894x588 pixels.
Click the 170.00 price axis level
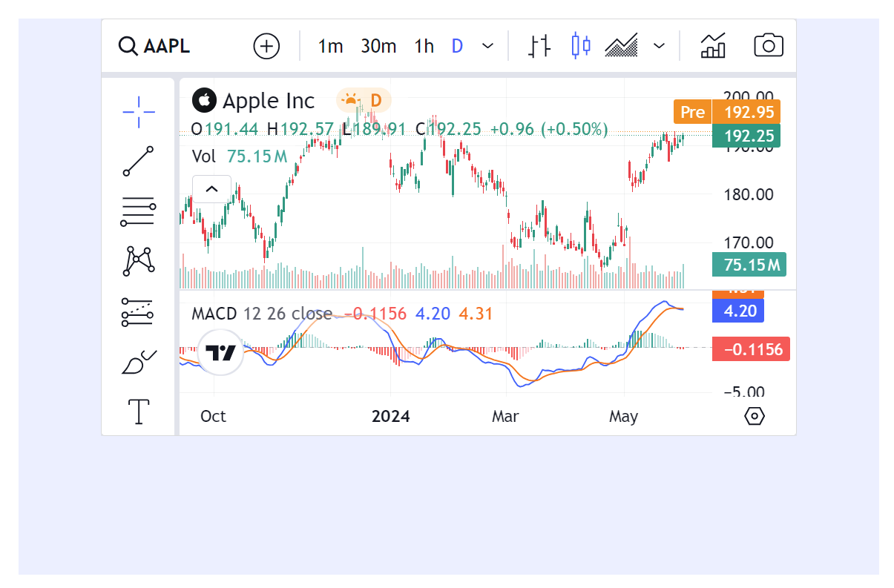[x=749, y=242]
